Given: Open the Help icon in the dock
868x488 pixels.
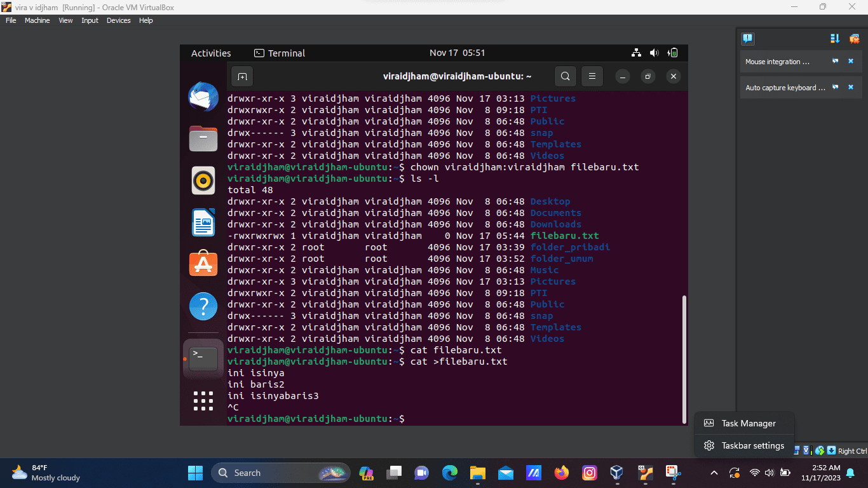Looking at the screenshot, I should click(203, 306).
